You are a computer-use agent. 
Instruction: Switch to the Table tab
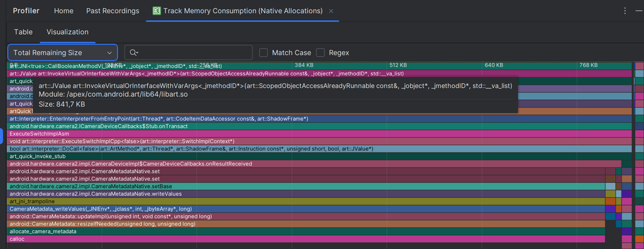(23, 31)
